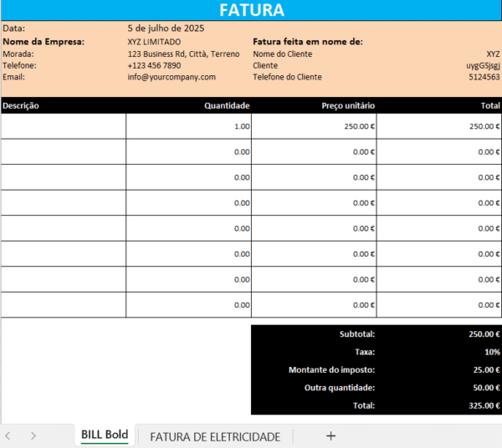
Task: Click the 'Subtotal:' label
Action: pos(357,334)
